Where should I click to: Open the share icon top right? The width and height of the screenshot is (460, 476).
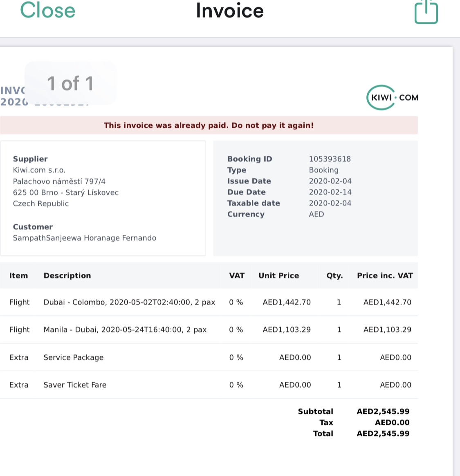[426, 12]
